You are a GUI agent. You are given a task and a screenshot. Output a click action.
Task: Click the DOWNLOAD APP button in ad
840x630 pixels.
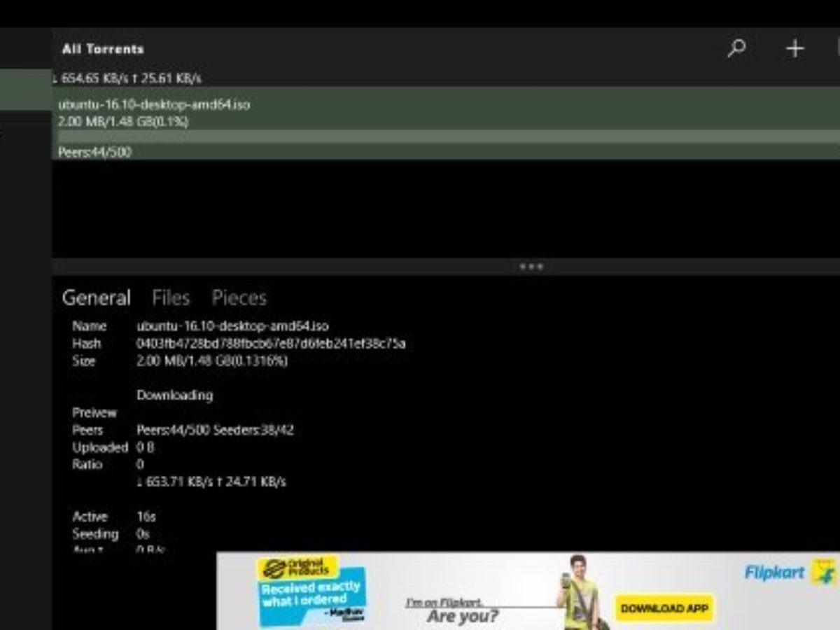point(664,608)
